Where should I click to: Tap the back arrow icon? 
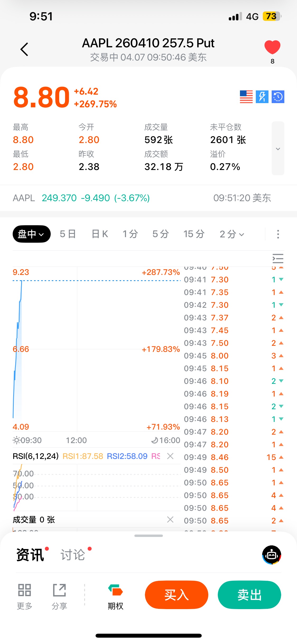(x=24, y=49)
